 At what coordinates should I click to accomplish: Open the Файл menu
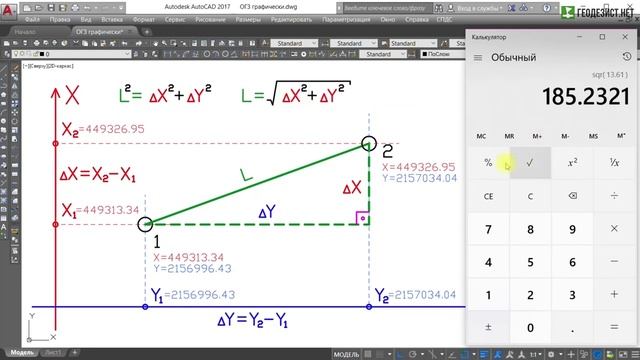click(x=32, y=20)
